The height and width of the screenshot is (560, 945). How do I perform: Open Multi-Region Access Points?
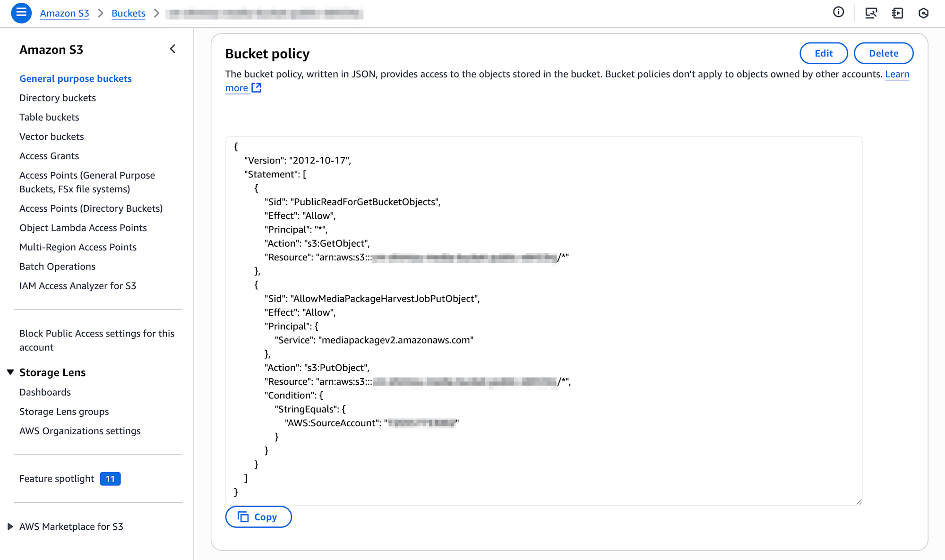(78, 247)
